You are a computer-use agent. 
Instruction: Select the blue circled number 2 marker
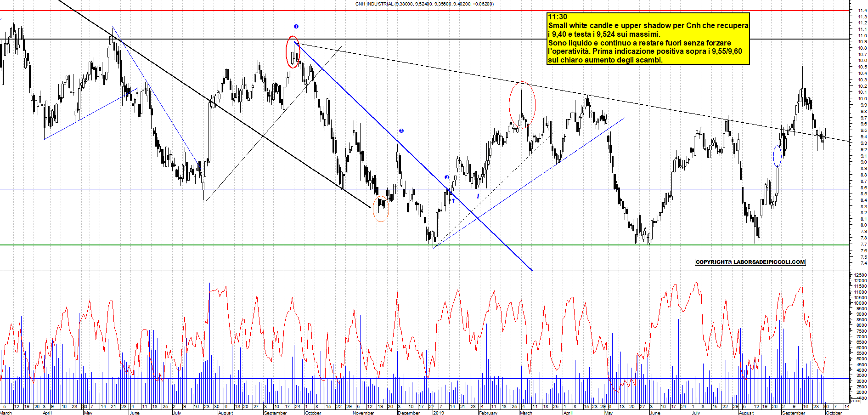(x=401, y=131)
